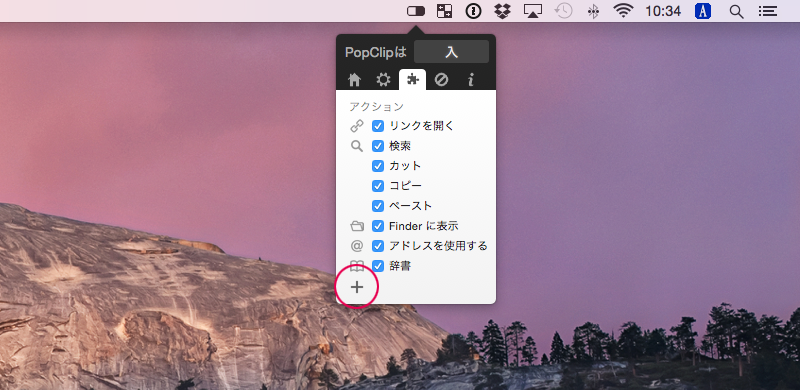
Task: Uncheck the 辞書 checkbox
Action: 378,266
